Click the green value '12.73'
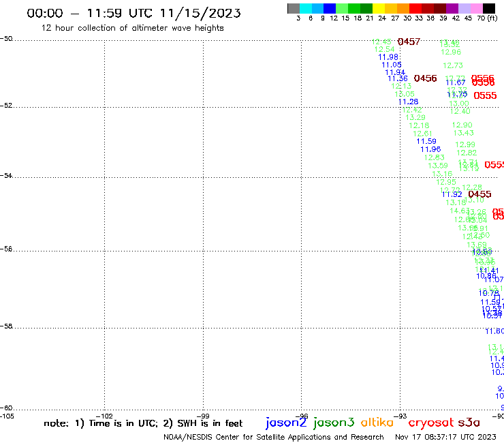The width and height of the screenshot is (504, 443). click(x=453, y=65)
